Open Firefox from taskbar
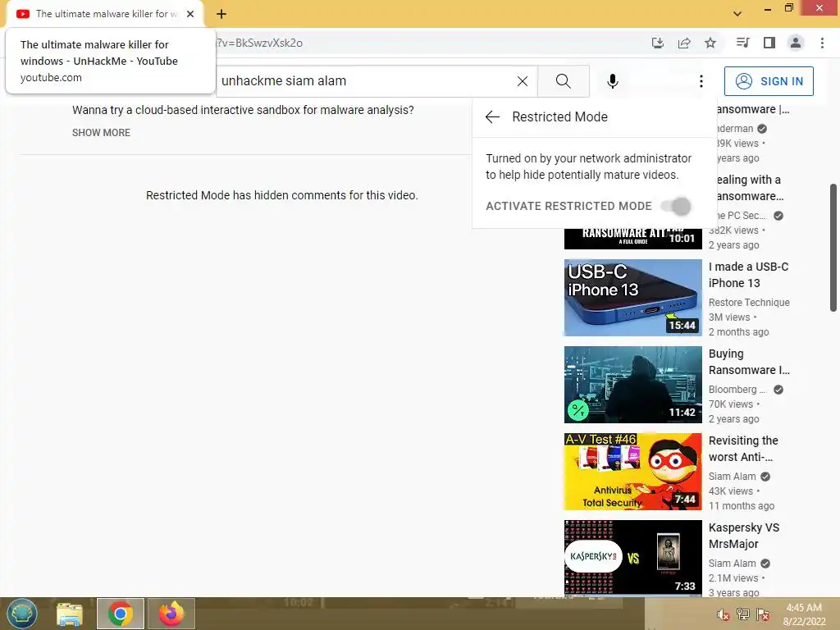Viewport: 840px width, 630px height. click(171, 614)
